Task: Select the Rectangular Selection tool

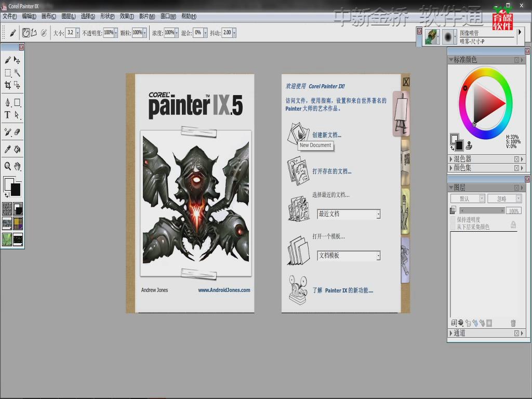Action: [x=7, y=73]
